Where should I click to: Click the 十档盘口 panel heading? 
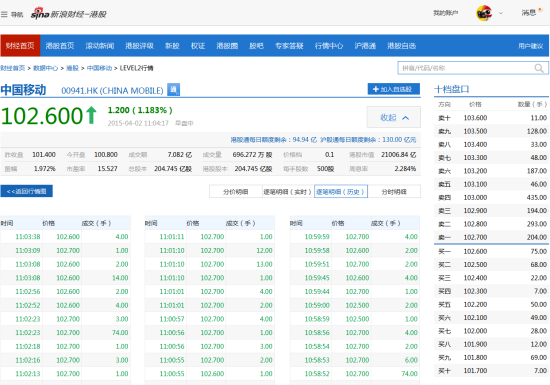click(x=451, y=89)
